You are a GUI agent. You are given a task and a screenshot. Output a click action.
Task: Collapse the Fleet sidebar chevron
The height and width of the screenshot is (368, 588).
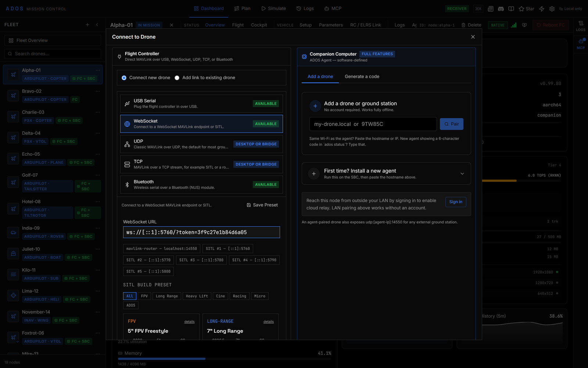[97, 25]
